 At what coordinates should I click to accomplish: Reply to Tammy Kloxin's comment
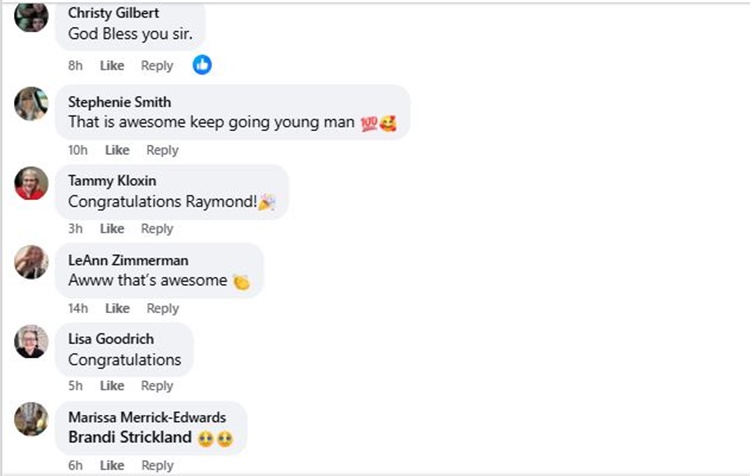157,229
